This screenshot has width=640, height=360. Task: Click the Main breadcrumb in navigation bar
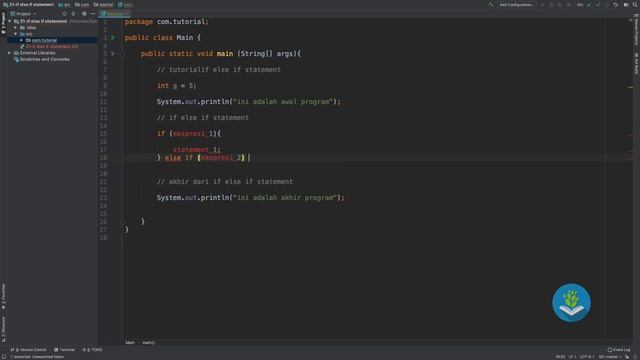pyautogui.click(x=125, y=4)
